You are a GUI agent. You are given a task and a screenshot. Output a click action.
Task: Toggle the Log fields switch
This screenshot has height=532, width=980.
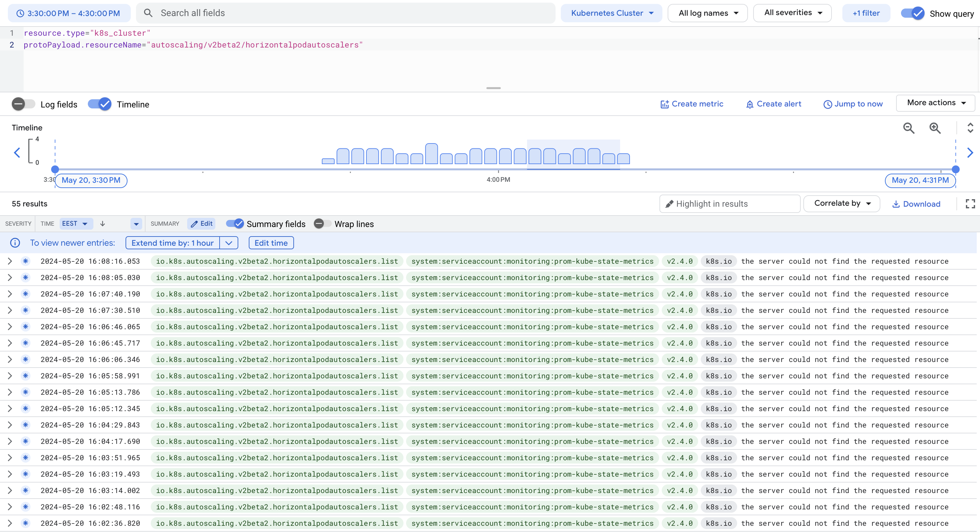click(x=23, y=104)
